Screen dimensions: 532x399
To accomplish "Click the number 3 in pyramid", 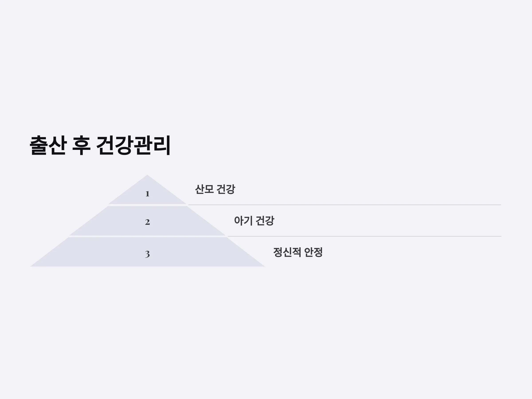I will [x=147, y=254].
